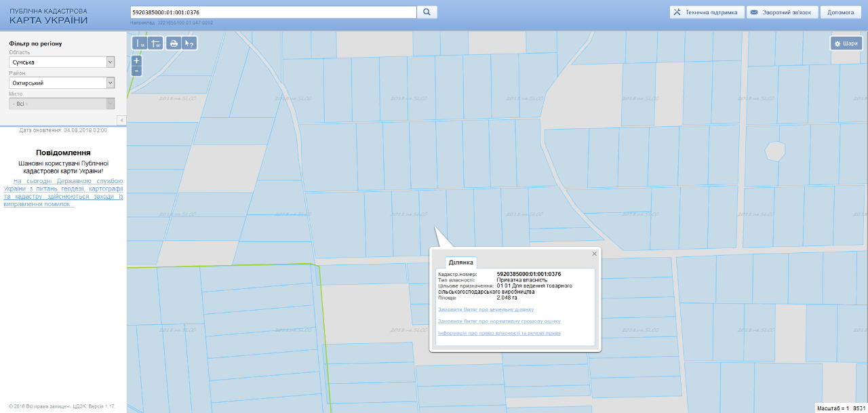Image resolution: width=868 pixels, height=413 pixels.
Task: Select the distance measurement tool
Action: tap(139, 43)
